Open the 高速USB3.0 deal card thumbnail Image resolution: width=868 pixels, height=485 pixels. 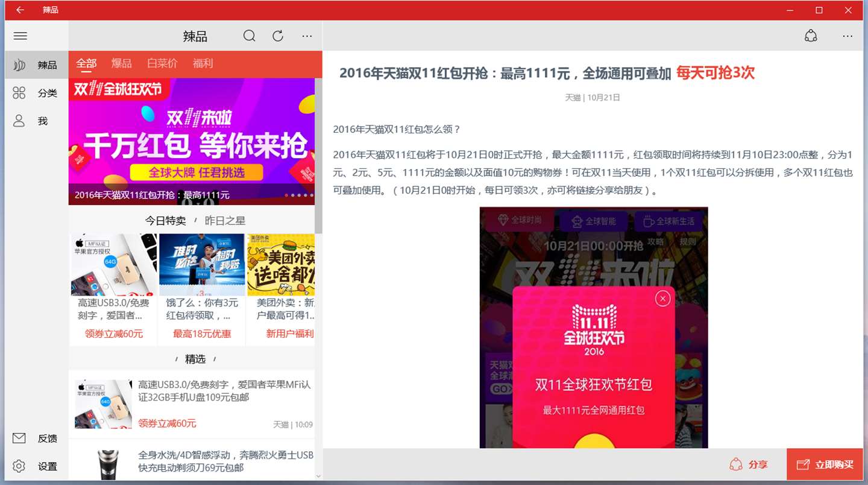pyautogui.click(x=114, y=265)
